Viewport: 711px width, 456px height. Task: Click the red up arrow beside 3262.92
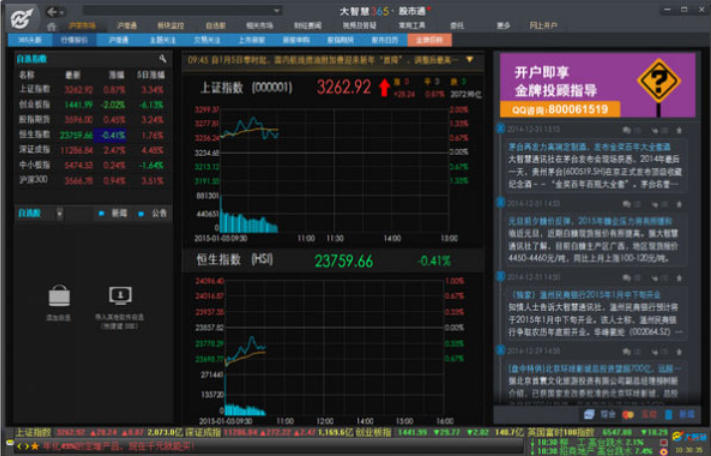pyautogui.click(x=384, y=87)
